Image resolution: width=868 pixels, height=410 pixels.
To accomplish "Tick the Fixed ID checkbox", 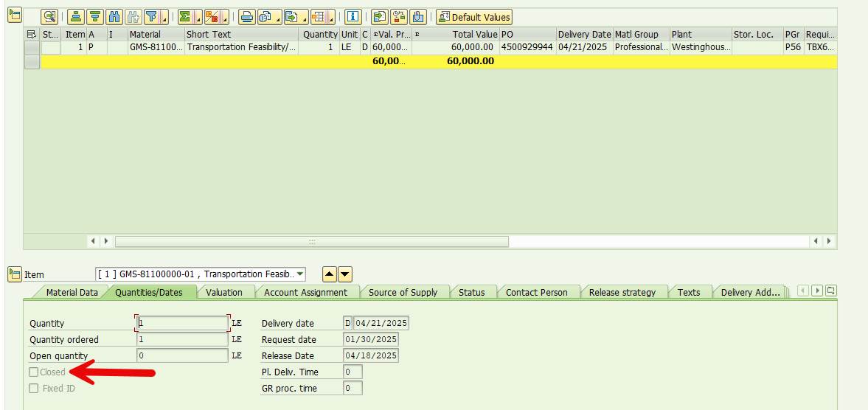I will [34, 389].
